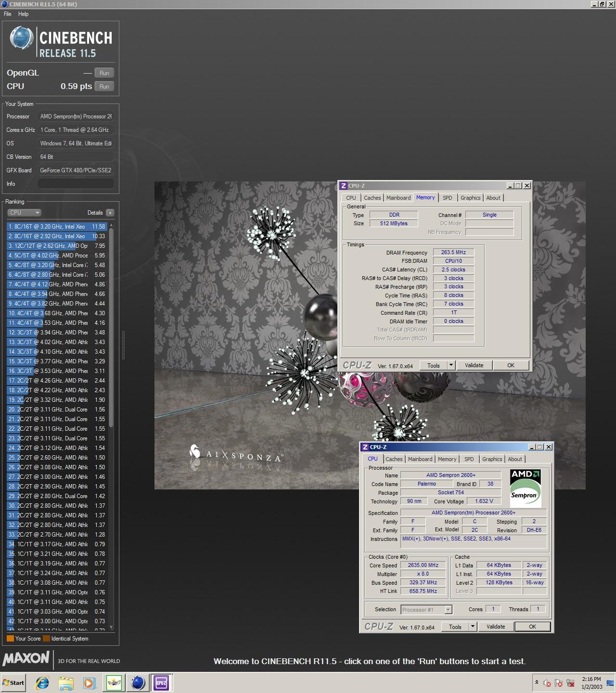The image size is (616, 693).
Task: Show hidden tray icons arrow
Action: click(537, 682)
